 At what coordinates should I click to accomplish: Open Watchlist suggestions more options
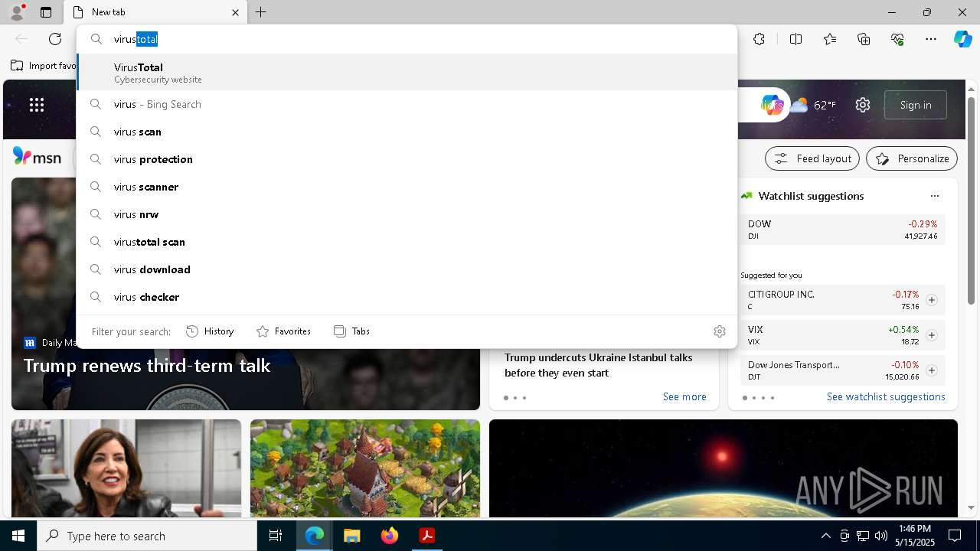934,196
